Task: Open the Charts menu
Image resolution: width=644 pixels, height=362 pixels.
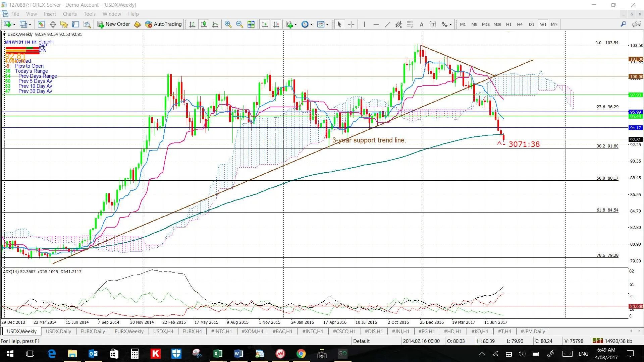Action: [70, 14]
